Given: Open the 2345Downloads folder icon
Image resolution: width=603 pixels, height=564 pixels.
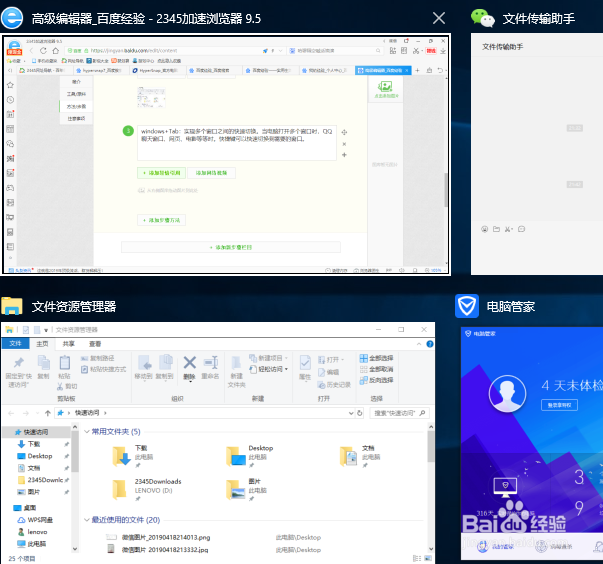Looking at the screenshot, I should (119, 489).
